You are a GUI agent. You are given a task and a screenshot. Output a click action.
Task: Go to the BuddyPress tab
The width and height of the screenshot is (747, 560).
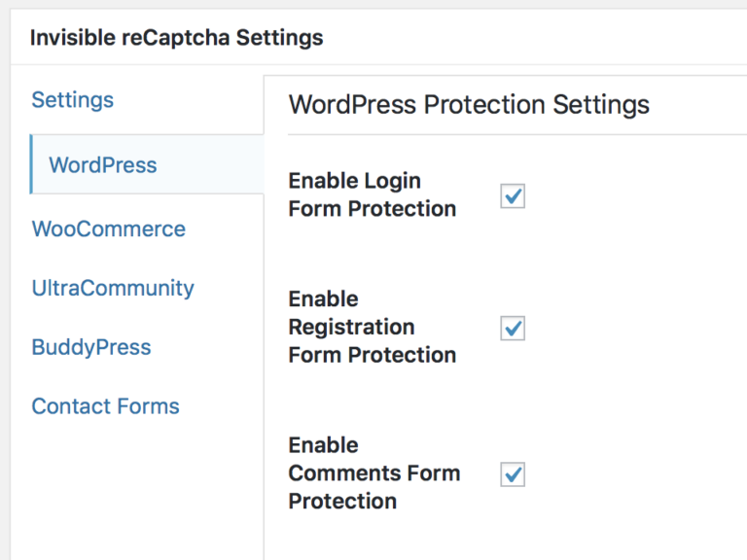91,347
